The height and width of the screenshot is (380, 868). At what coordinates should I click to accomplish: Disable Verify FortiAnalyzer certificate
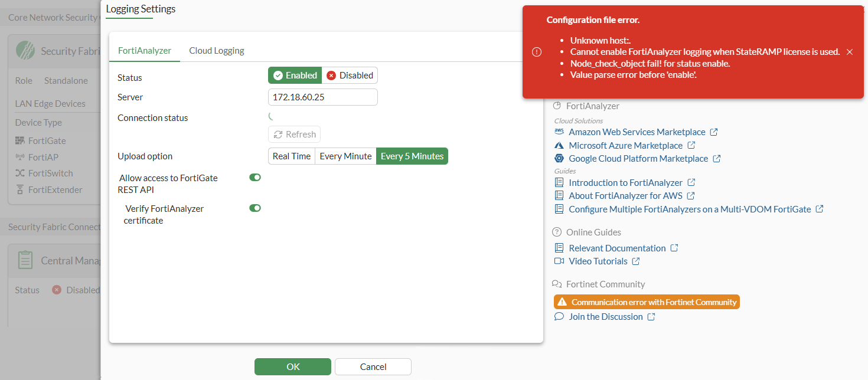pyautogui.click(x=254, y=208)
